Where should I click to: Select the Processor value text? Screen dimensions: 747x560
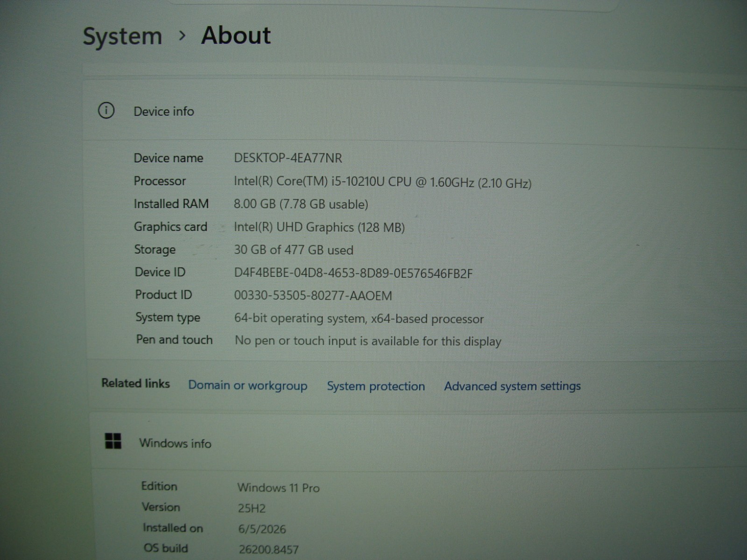382,182
